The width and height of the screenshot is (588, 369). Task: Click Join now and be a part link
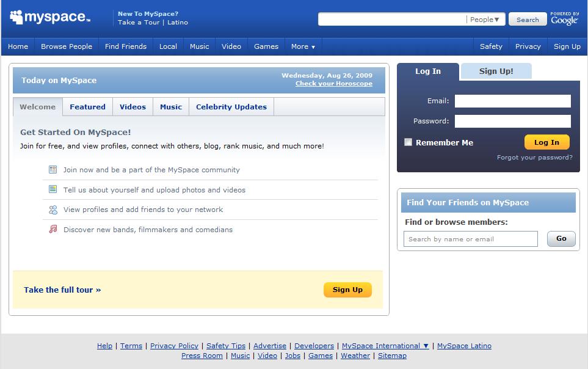151,170
